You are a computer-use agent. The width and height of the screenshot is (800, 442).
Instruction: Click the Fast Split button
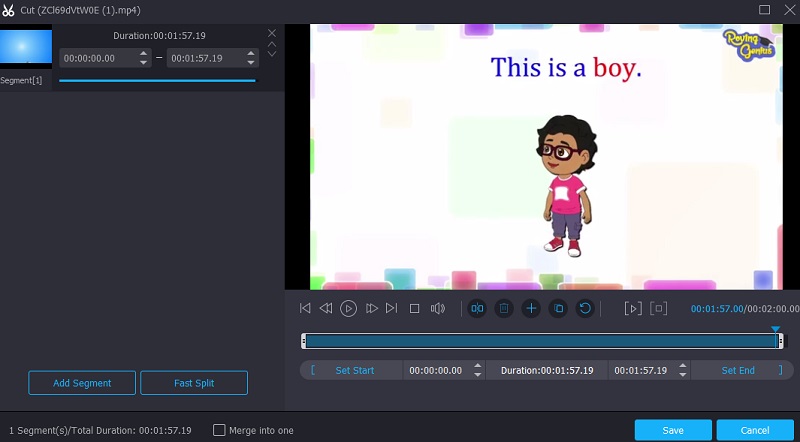click(x=194, y=383)
